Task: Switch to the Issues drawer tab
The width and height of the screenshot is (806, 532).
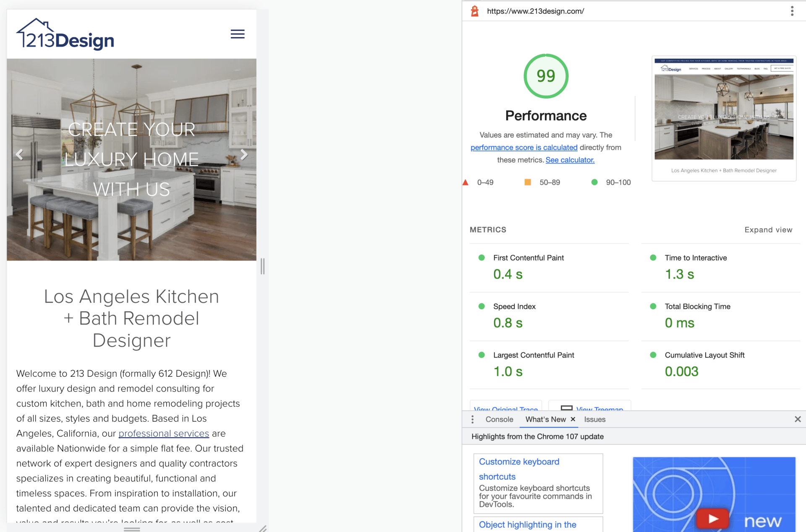Action: (594, 419)
